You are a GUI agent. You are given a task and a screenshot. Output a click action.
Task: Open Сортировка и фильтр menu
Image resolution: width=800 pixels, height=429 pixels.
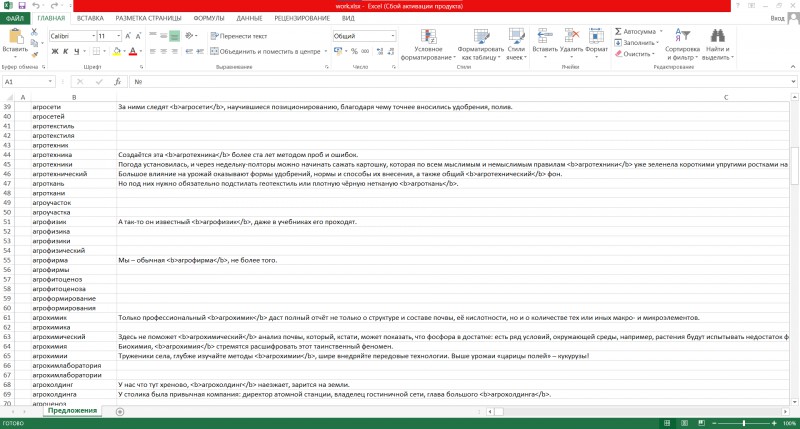click(683, 44)
